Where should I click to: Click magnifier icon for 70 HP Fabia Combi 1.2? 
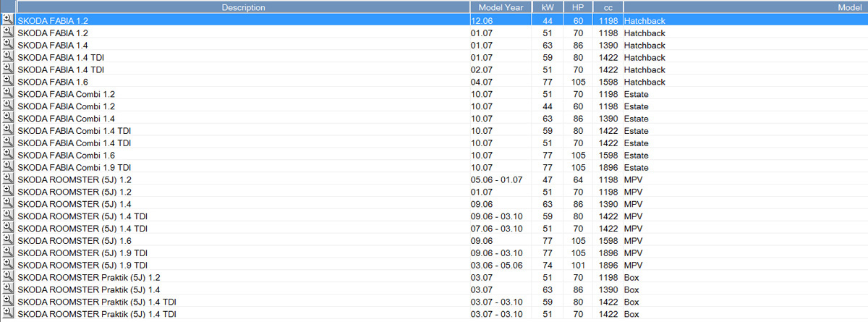(x=7, y=94)
